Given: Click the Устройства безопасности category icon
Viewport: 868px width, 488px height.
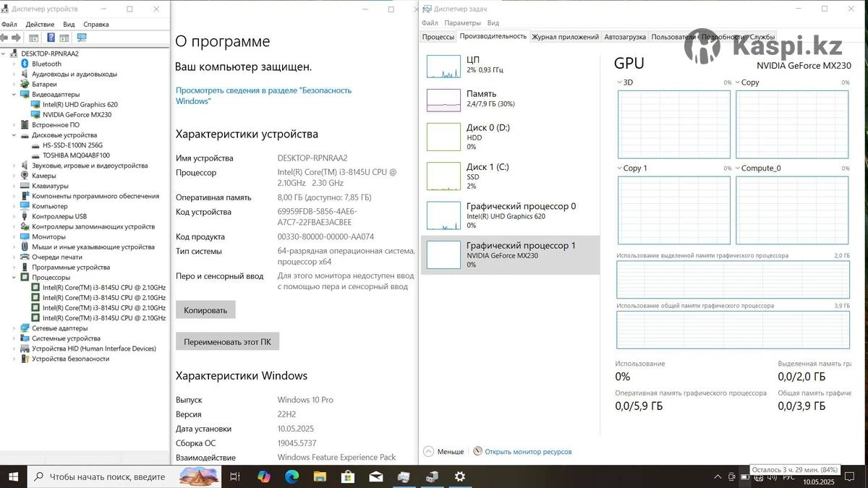Looking at the screenshot, I should coord(25,359).
